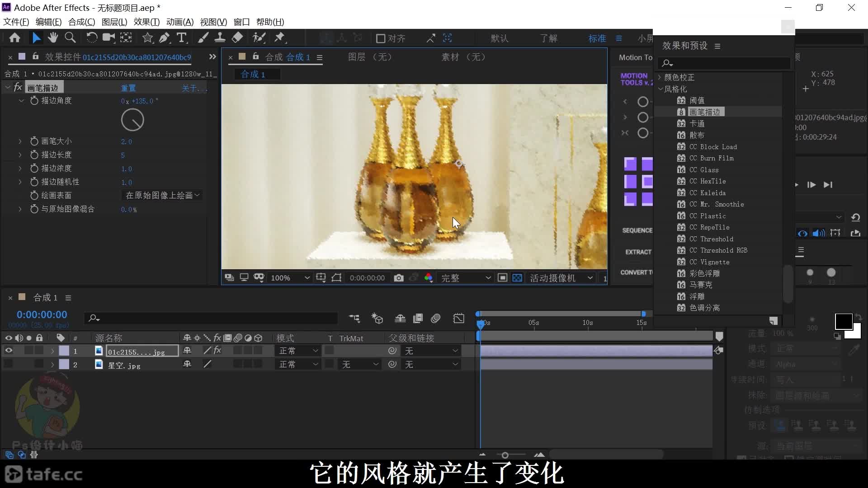Select the Hand tool
This screenshot has height=488, width=868.
[x=53, y=38]
